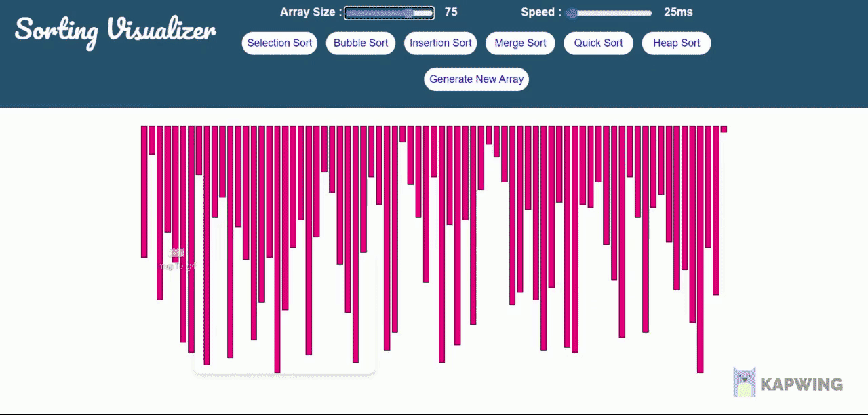Viewport: 868px width, 415px height.
Task: Run Selection Sort on the array
Action: pyautogui.click(x=279, y=43)
